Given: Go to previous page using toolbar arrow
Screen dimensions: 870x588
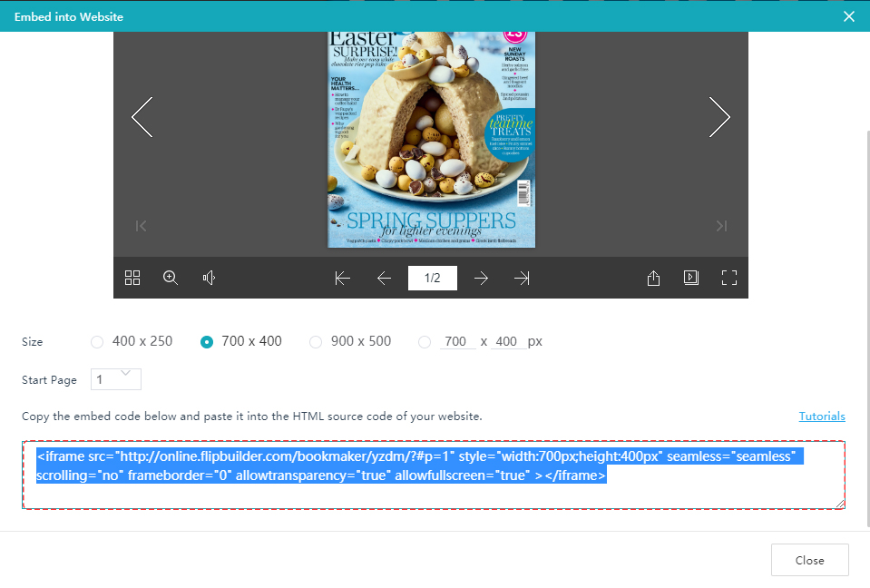Looking at the screenshot, I should pyautogui.click(x=384, y=278).
